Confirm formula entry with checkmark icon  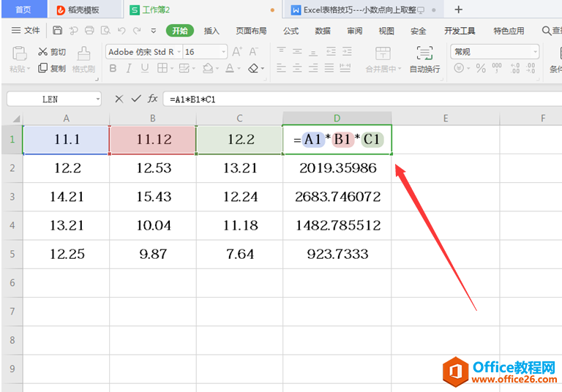click(x=136, y=99)
